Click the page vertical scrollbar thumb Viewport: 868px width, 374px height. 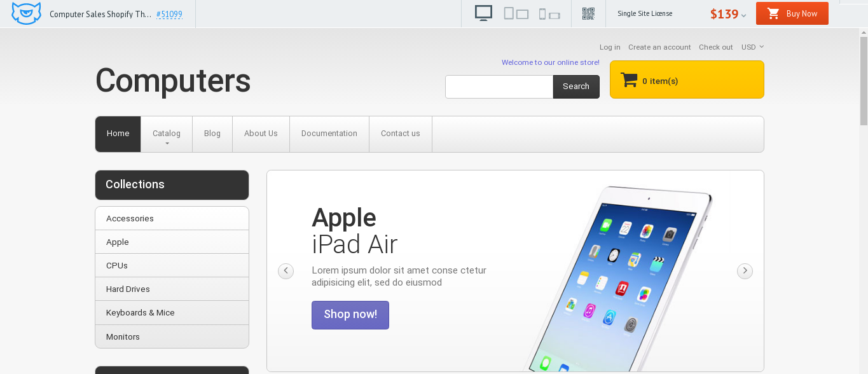(864, 81)
